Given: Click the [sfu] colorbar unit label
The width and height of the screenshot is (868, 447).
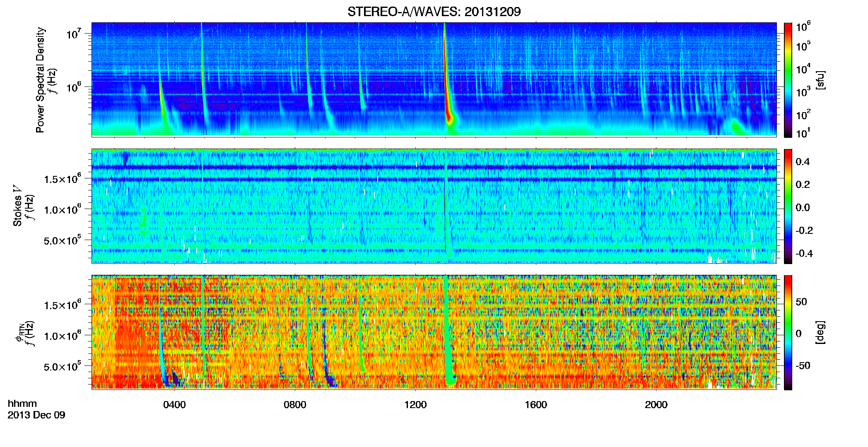Looking at the screenshot, I should click(x=820, y=80).
